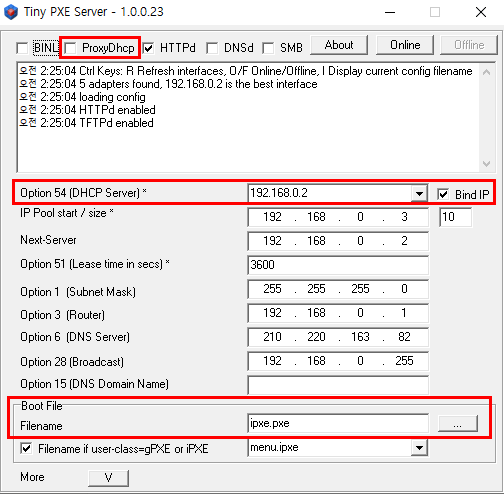The width and height of the screenshot is (504, 494).
Task: Browse for boot file with ellipsis button
Action: pos(458,424)
